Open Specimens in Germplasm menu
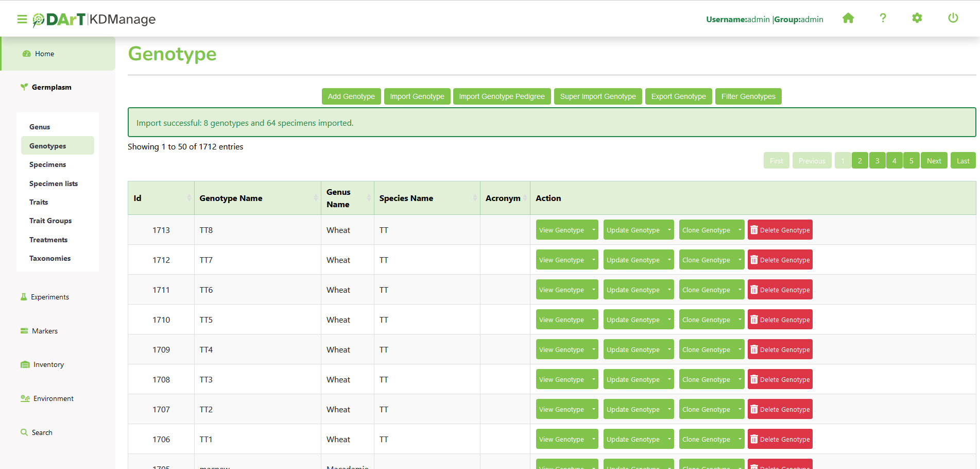Screen dimensions: 980x469 (x=47, y=164)
